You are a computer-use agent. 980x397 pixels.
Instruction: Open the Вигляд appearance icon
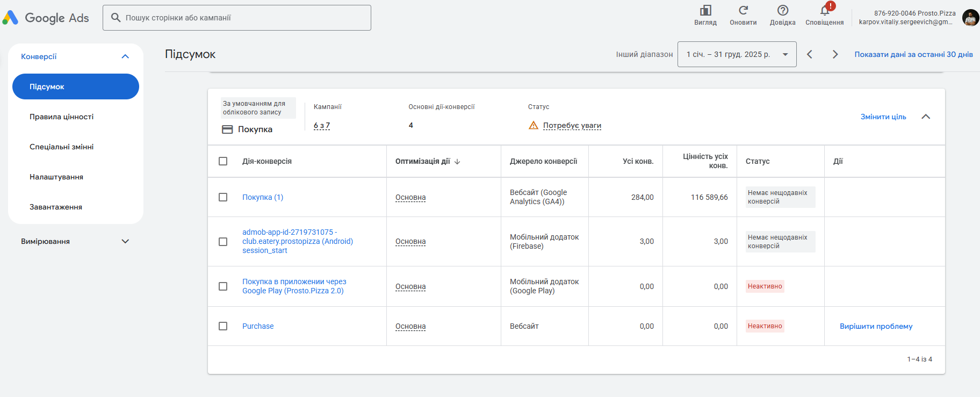705,11
